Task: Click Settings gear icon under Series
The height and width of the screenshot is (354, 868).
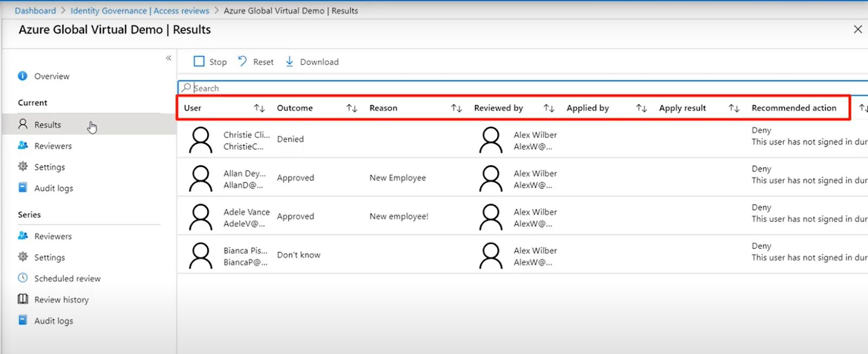Action: pos(23,257)
